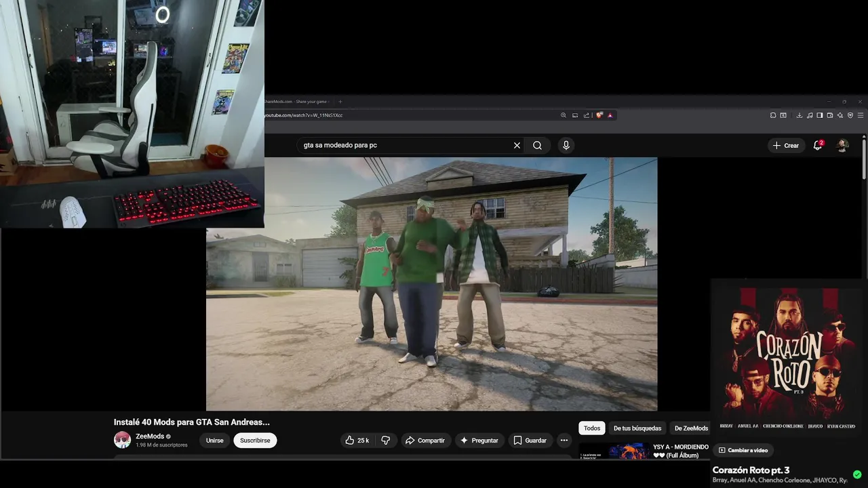The image size is (868, 488).
Task: Open YouTube notifications bell
Action: pos(818,145)
